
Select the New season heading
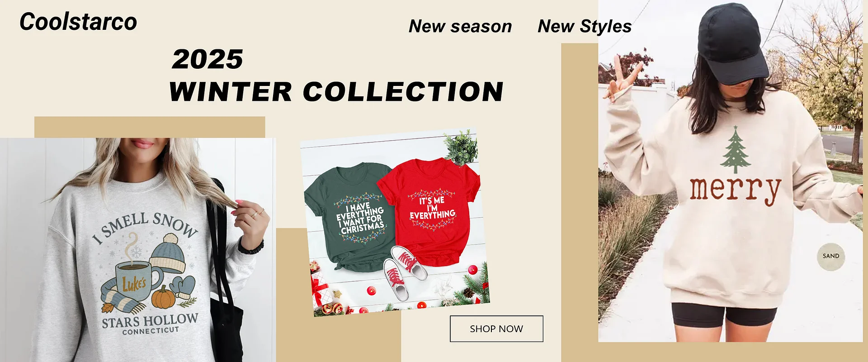[460, 26]
